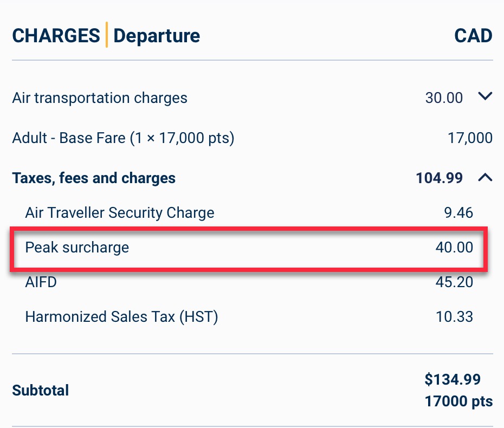504x428 pixels.
Task: Click the Air Traveller Security Charge label
Action: 120,213
